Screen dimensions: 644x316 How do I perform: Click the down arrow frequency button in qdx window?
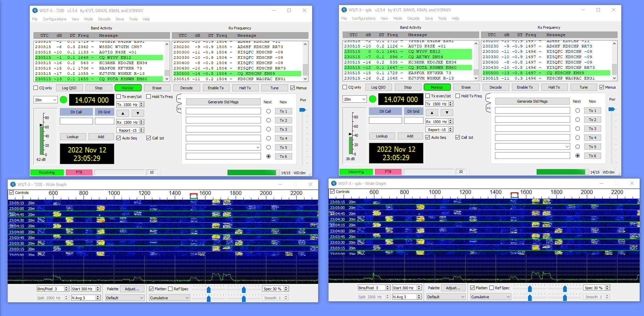click(x=447, y=112)
